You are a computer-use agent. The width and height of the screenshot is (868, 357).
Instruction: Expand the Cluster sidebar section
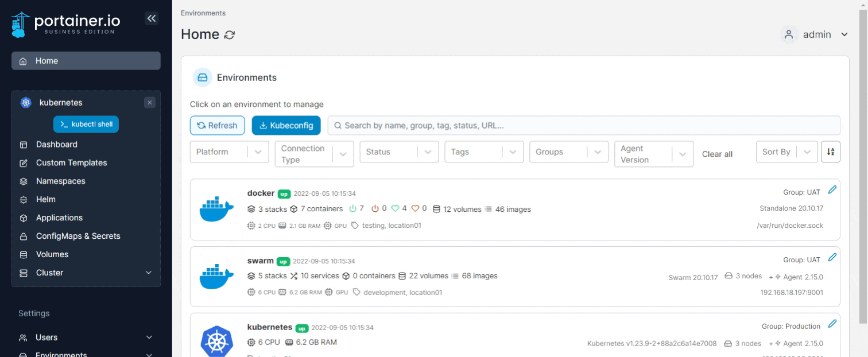[86, 273]
